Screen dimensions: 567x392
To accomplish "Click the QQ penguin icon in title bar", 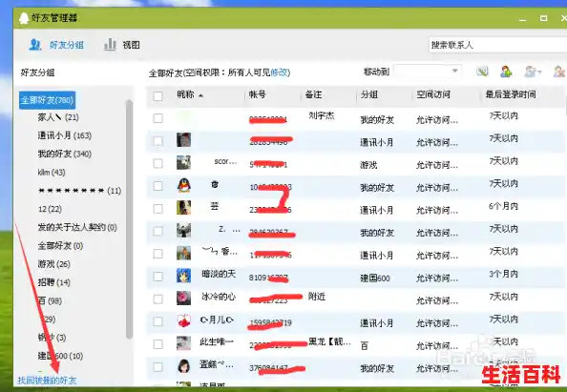I will pyautogui.click(x=24, y=18).
